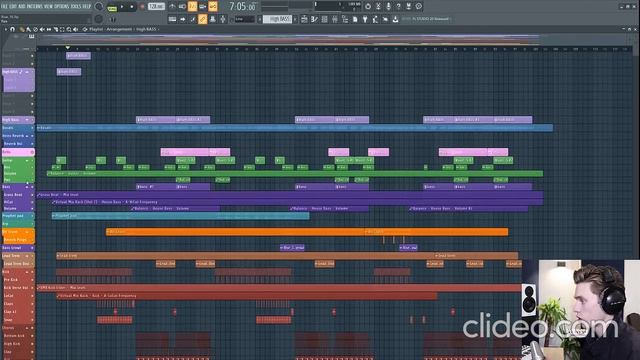Collapse the High Bass track group arrow

(x=27, y=120)
